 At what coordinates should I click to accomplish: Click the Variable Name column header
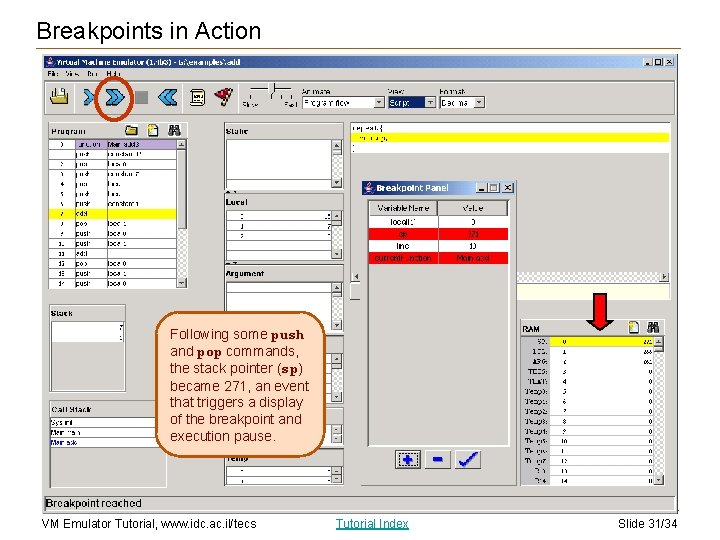click(403, 208)
